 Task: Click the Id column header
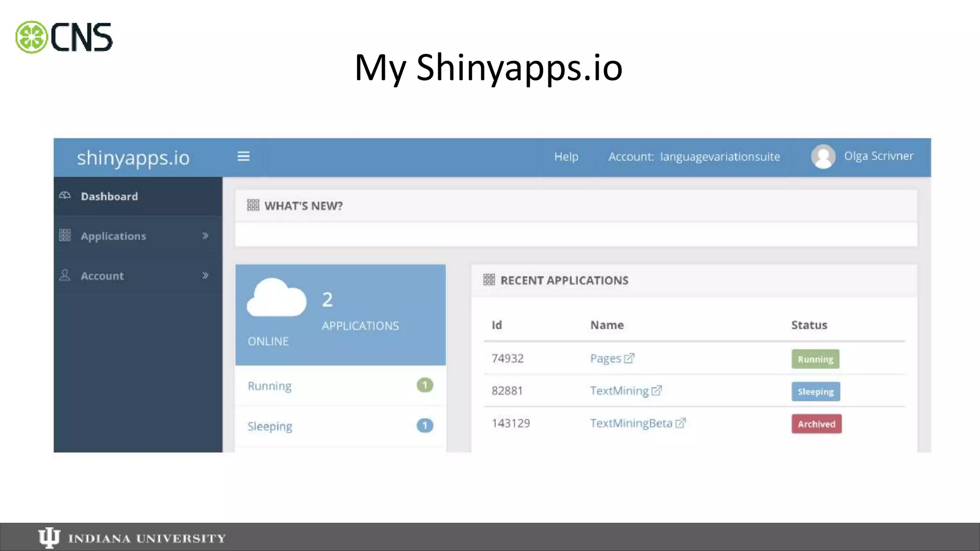pyautogui.click(x=497, y=325)
